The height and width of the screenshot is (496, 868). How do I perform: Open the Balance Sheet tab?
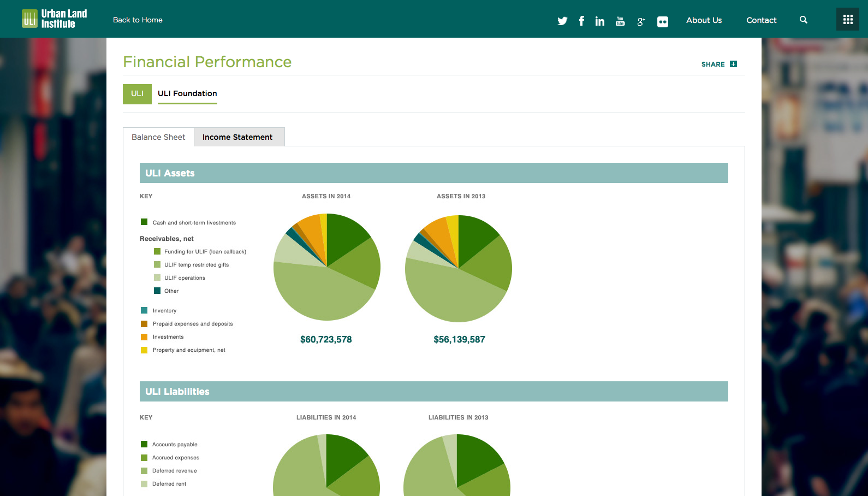point(158,137)
